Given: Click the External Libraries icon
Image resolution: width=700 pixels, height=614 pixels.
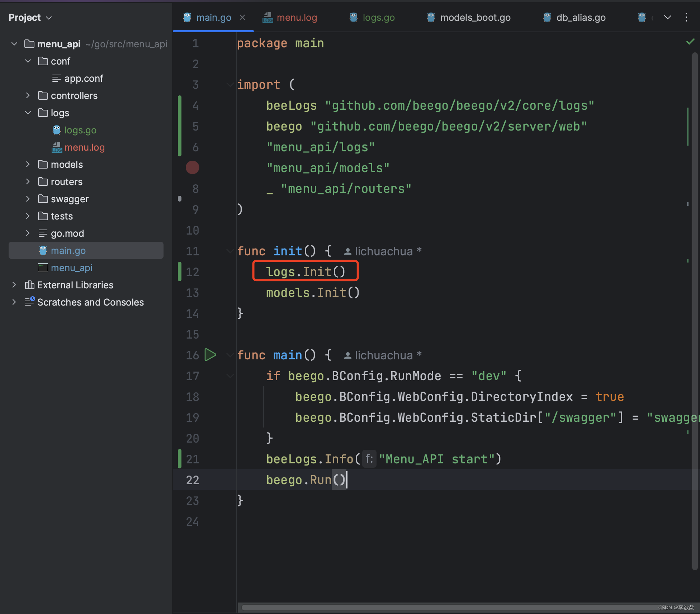Looking at the screenshot, I should pos(29,285).
